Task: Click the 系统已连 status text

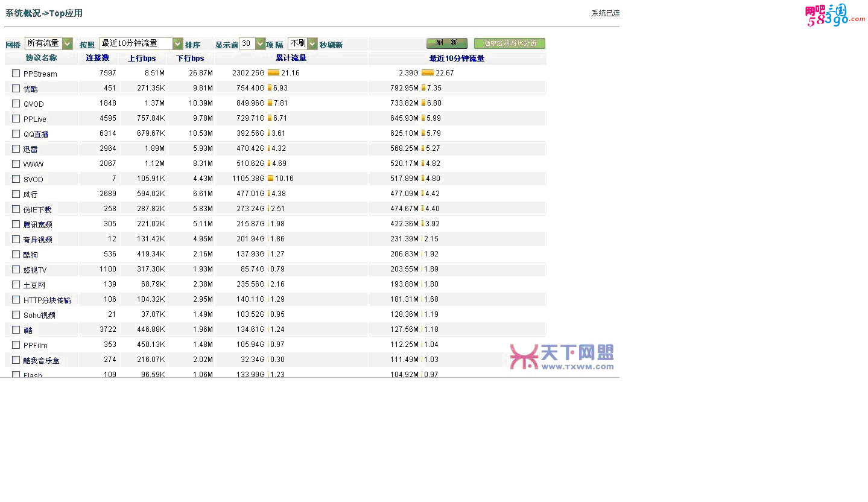Action: coord(606,13)
